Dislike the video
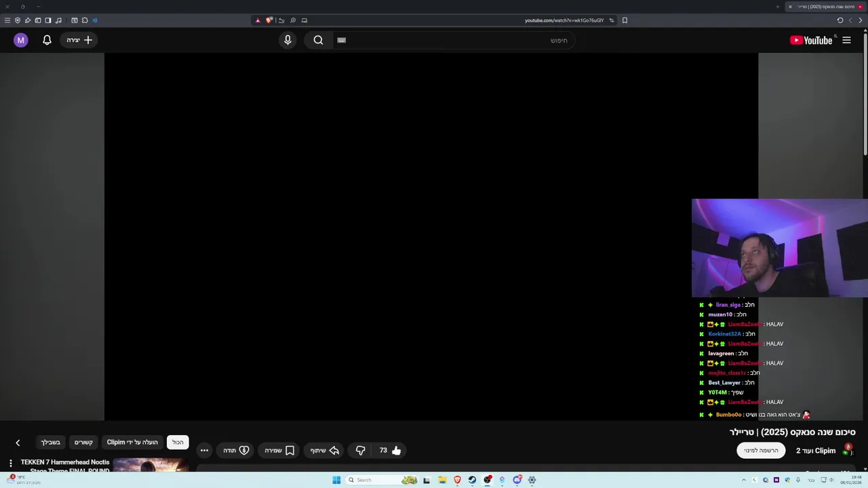This screenshot has height=488, width=868. tap(361, 450)
